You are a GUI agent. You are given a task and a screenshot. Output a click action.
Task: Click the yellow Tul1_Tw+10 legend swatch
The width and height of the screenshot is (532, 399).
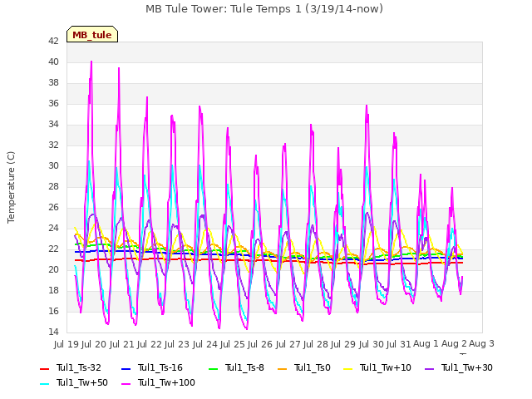(347, 369)
